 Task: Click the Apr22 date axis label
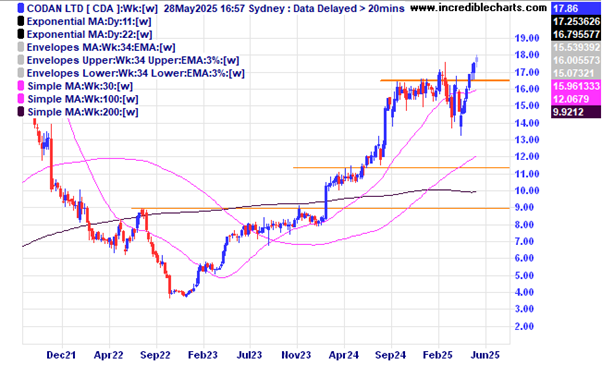click(109, 355)
